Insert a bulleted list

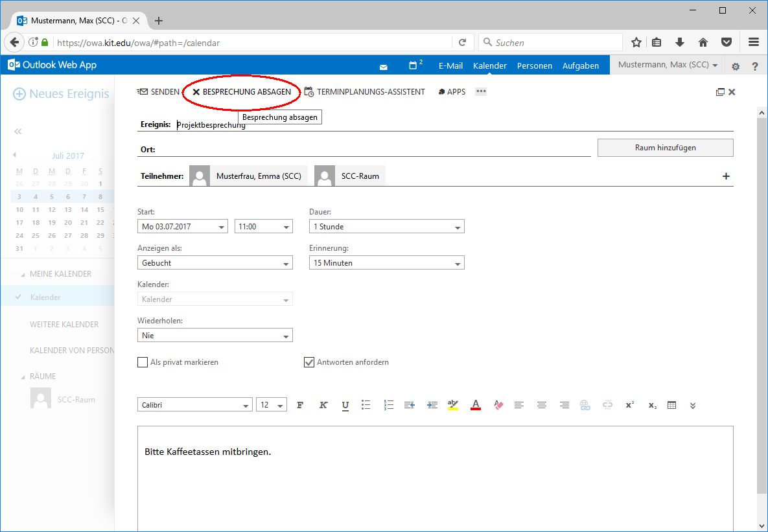366,405
